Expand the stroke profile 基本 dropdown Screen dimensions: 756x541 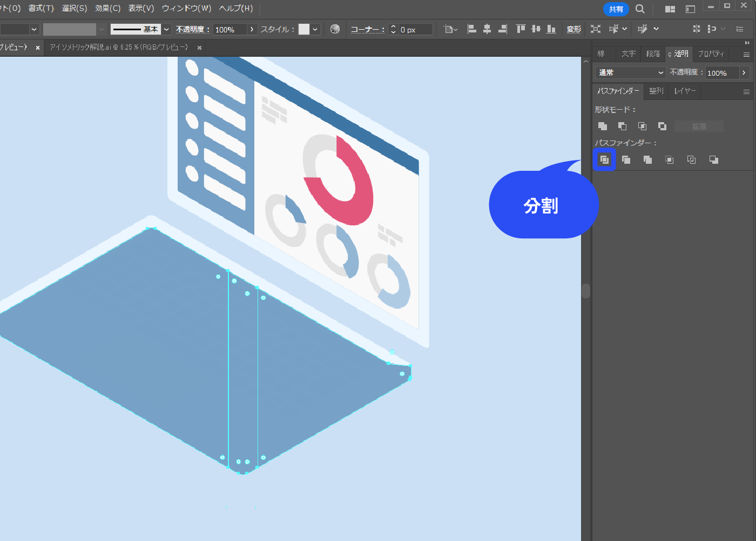click(166, 29)
